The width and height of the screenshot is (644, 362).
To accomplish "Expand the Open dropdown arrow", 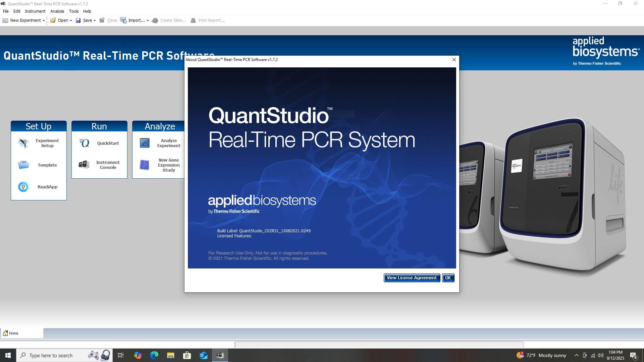I will pyautogui.click(x=71, y=21).
